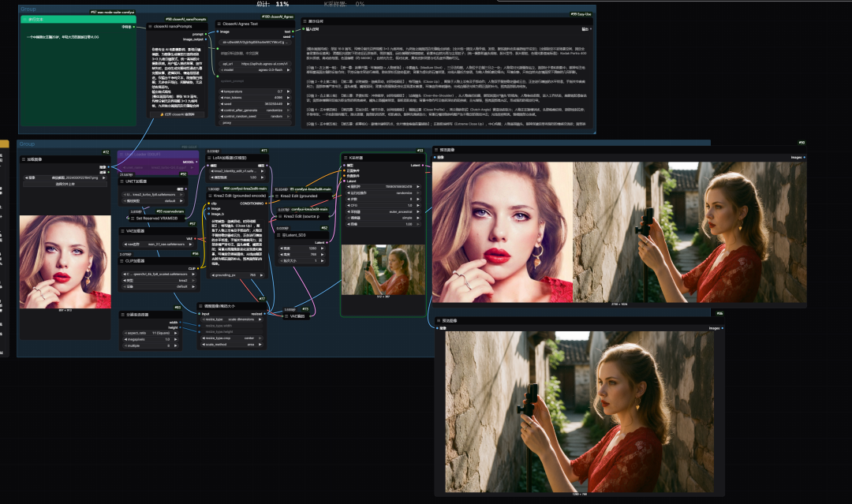Screen dimensions: 852x504
Task: Click menu icon of collapsed Krea2 Edit (grounded node
Action: coord(277,196)
